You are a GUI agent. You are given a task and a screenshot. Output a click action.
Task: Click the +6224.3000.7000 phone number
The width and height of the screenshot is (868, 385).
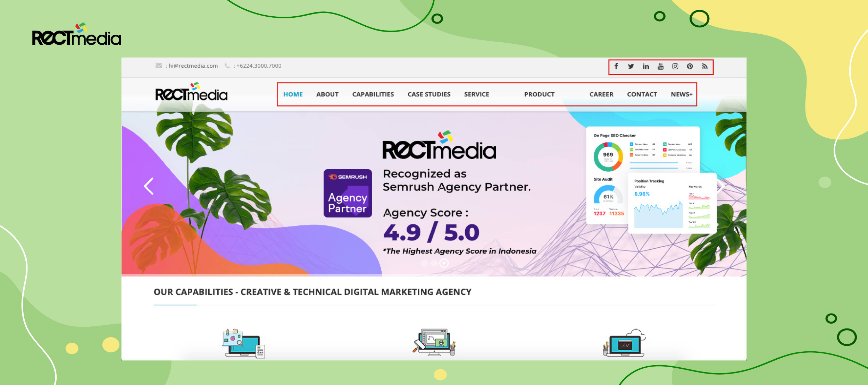coord(259,66)
